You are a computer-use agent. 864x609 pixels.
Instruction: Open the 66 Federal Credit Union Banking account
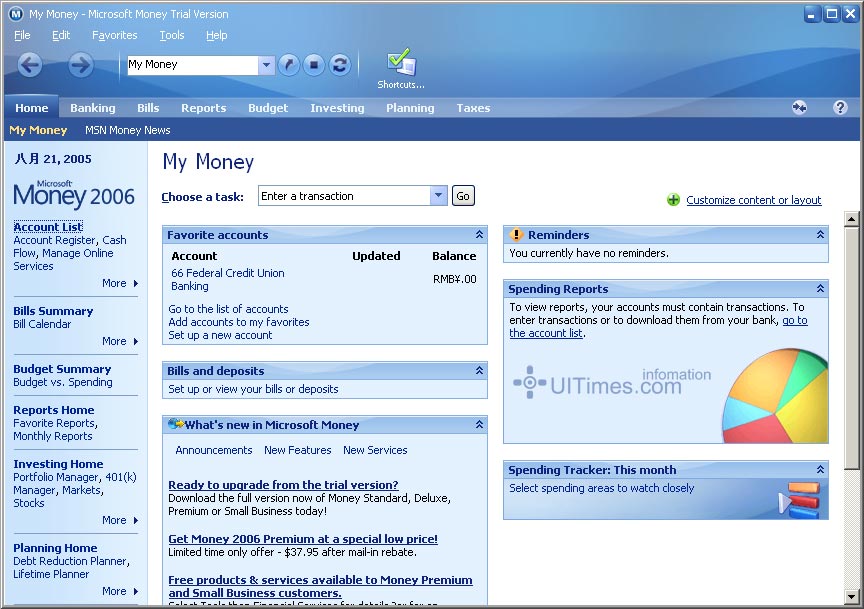228,279
